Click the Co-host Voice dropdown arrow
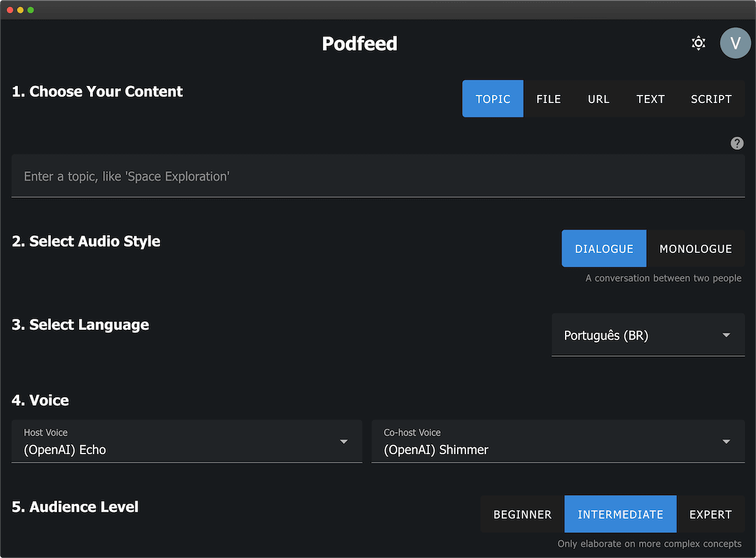 (x=726, y=442)
